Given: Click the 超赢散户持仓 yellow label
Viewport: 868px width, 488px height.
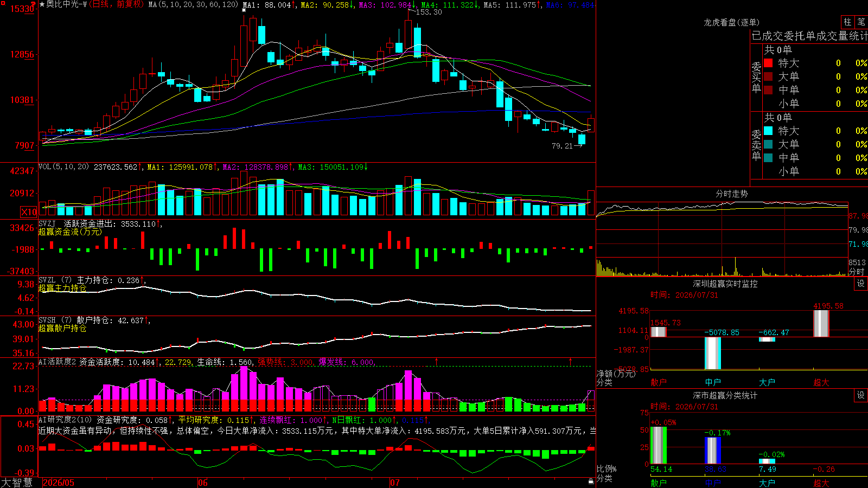Looking at the screenshot, I should (x=62, y=328).
